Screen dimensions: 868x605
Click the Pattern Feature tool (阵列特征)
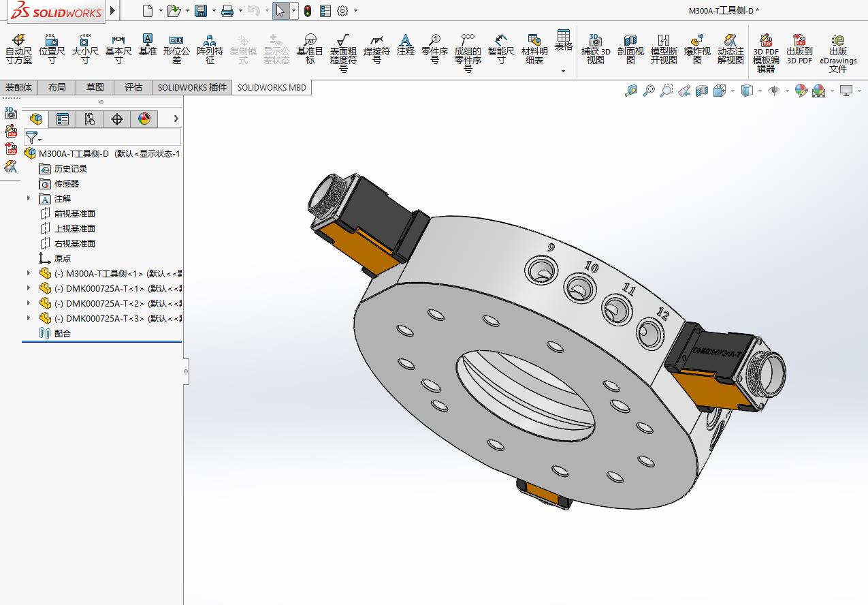210,50
